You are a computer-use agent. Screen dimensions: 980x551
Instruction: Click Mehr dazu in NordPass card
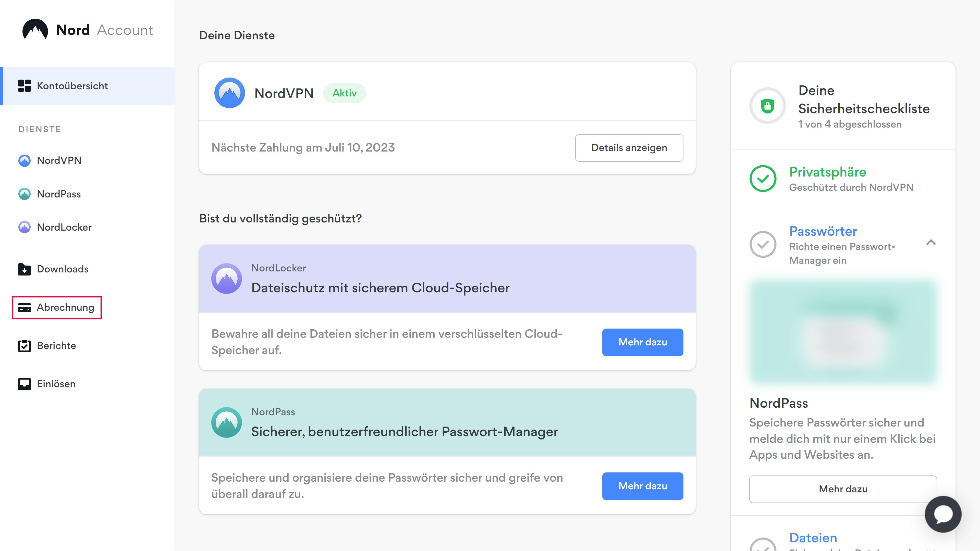pos(643,486)
